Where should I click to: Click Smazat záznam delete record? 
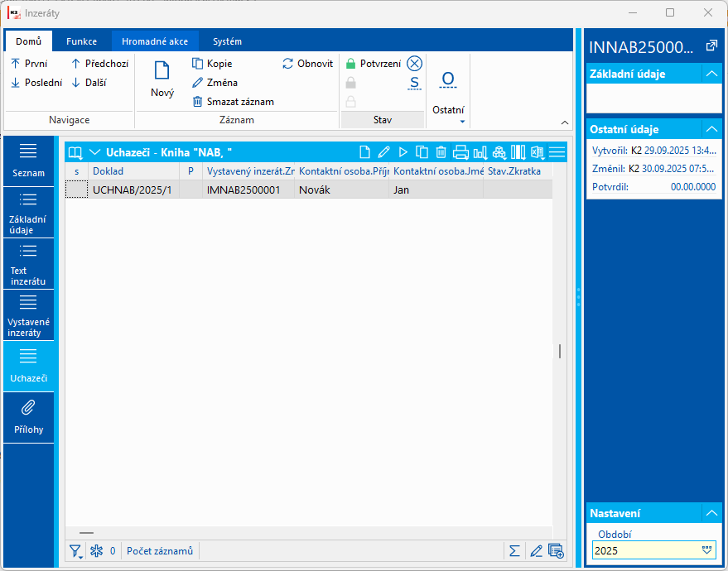233,102
